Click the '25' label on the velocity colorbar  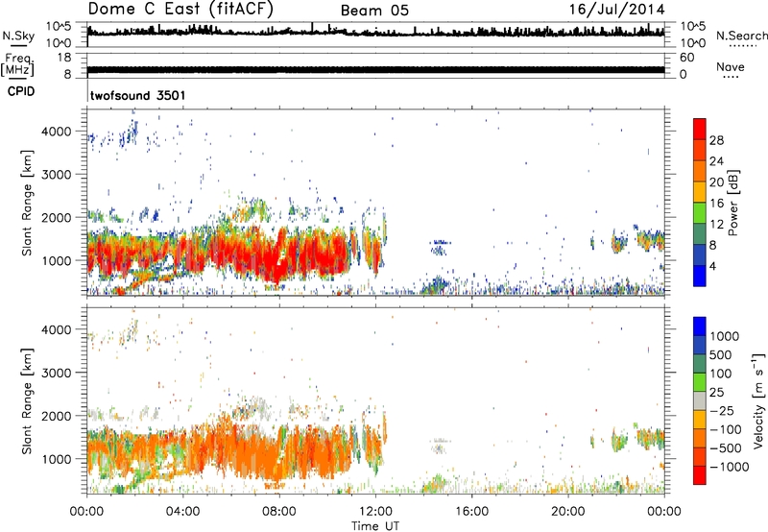click(717, 393)
